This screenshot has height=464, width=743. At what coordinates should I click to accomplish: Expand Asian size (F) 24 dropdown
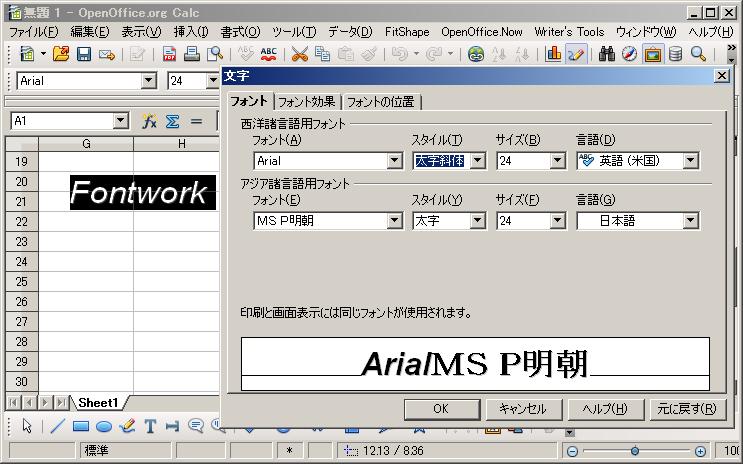[x=558, y=220]
